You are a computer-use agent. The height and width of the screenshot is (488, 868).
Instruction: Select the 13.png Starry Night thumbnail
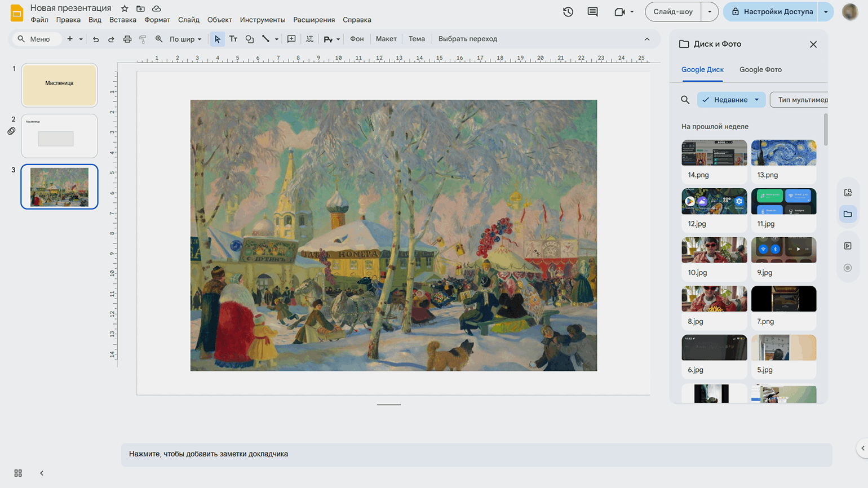pos(783,153)
